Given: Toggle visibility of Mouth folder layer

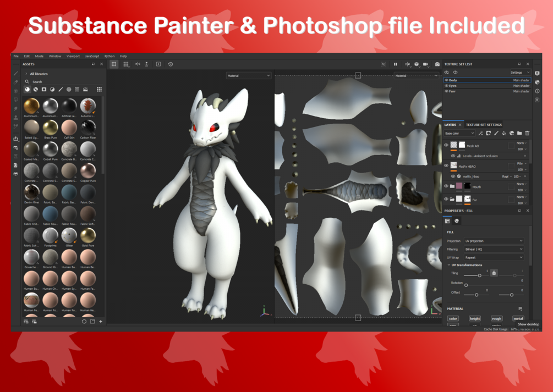Looking at the screenshot, I should click(x=446, y=186).
